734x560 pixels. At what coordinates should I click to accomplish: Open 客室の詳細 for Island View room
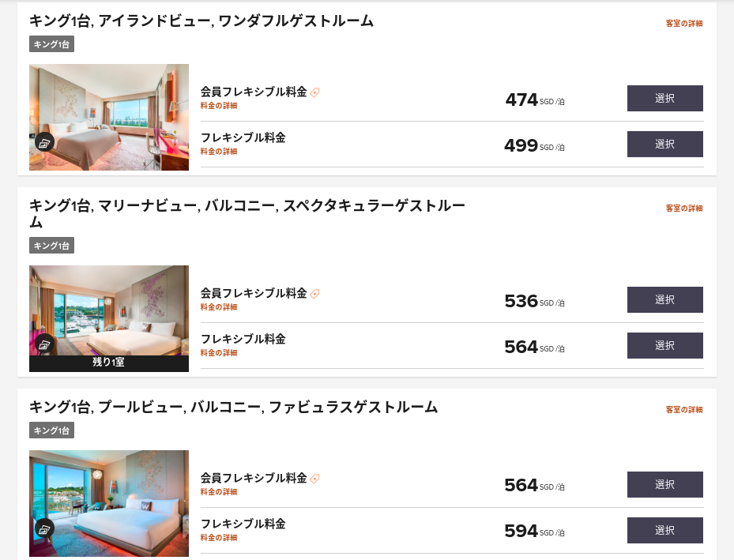(684, 24)
